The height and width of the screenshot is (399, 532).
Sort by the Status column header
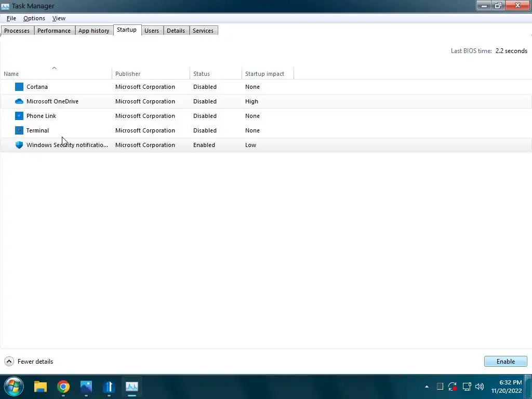pos(216,74)
